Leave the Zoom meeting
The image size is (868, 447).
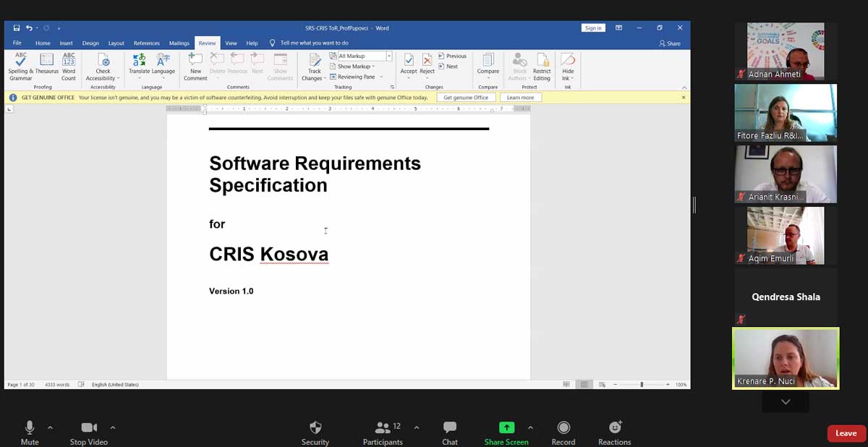click(846, 433)
